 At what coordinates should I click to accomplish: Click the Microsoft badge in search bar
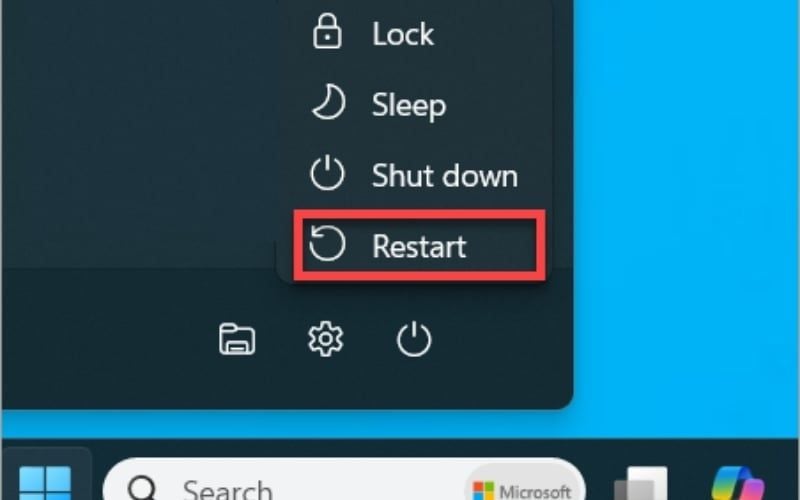pyautogui.click(x=522, y=489)
